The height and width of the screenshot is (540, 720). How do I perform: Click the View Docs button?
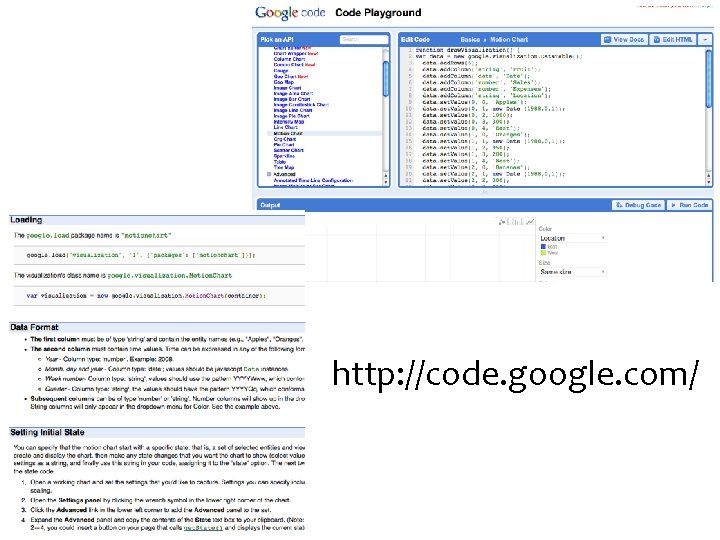click(624, 39)
